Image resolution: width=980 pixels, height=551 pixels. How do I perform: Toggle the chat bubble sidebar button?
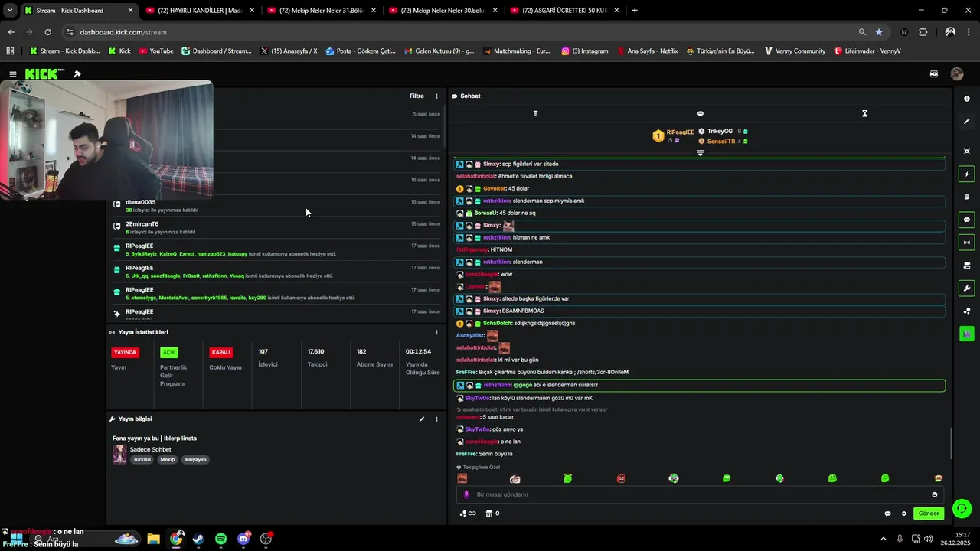pos(967,220)
